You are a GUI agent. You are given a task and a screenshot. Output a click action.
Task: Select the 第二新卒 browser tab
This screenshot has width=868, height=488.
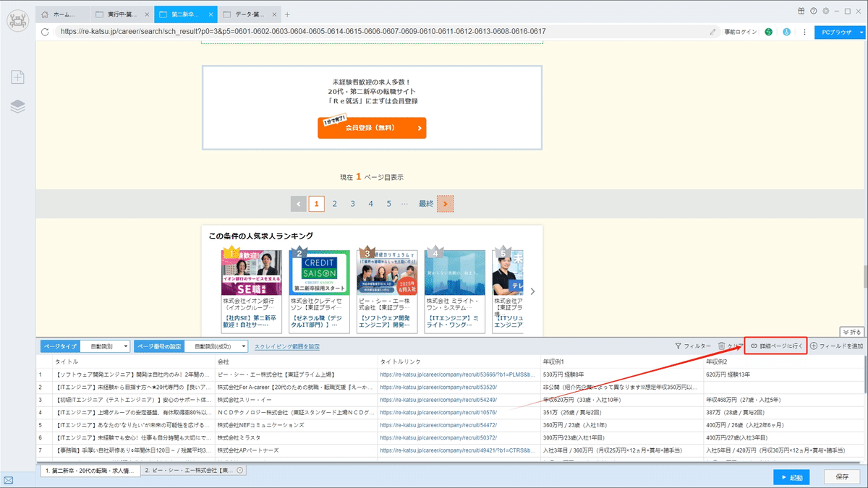point(184,14)
